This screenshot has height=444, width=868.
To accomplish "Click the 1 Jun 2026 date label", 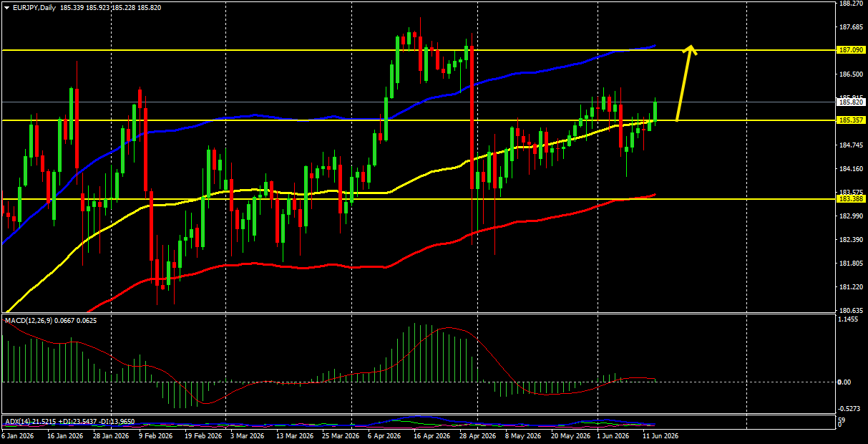I will click(x=613, y=435).
